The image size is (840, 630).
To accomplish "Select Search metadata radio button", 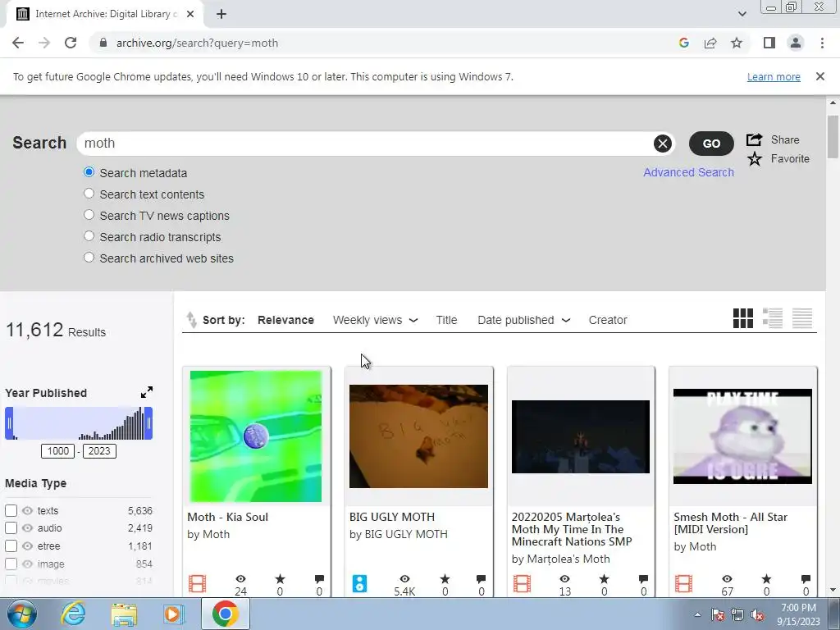I will [x=89, y=172].
